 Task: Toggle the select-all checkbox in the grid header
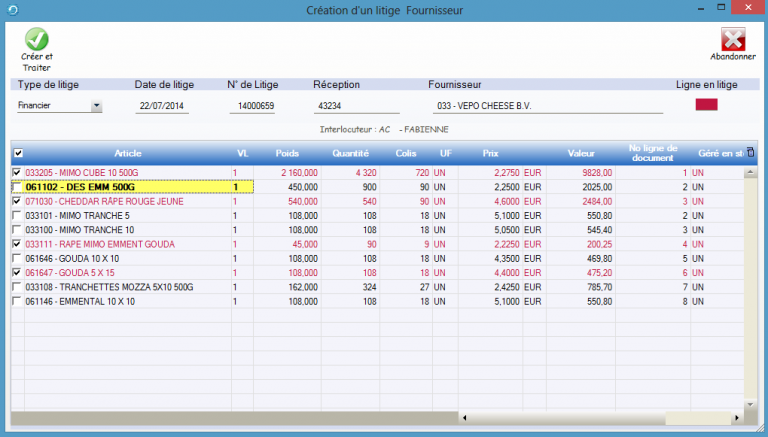coord(18,153)
